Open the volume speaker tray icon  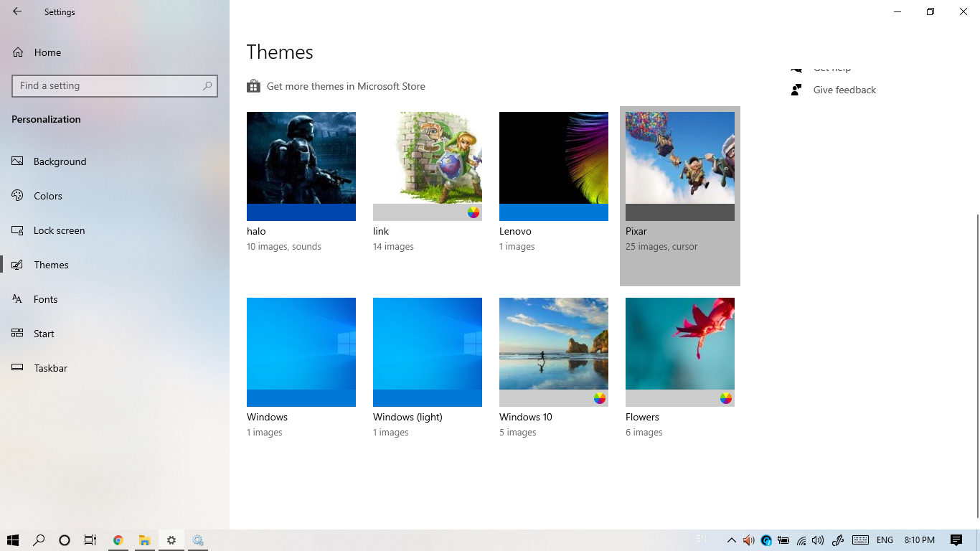pyautogui.click(x=818, y=540)
